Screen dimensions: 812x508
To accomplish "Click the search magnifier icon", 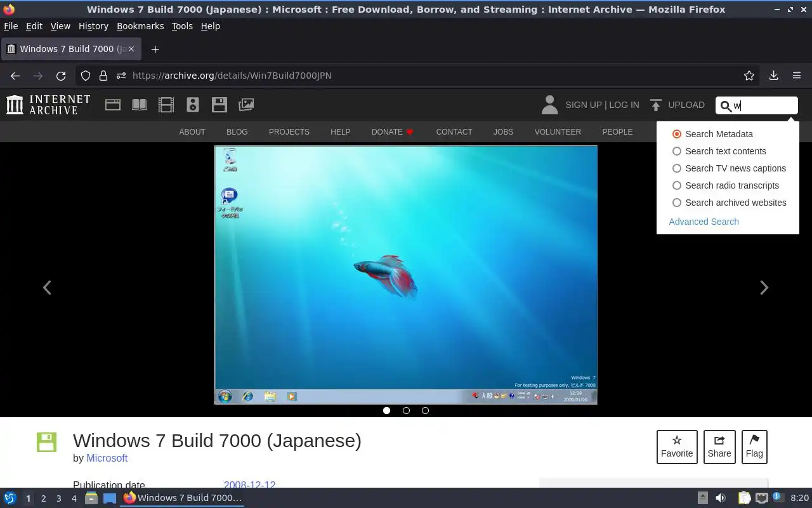I will pyautogui.click(x=726, y=106).
